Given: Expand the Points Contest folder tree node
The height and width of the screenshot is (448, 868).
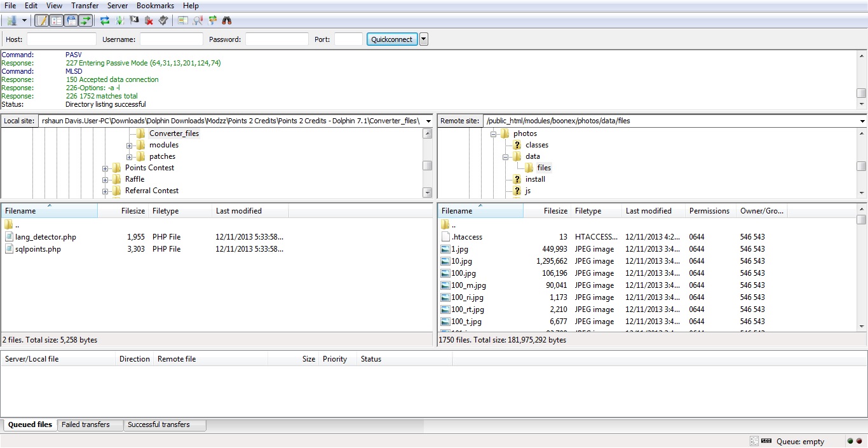Looking at the screenshot, I should 105,168.
